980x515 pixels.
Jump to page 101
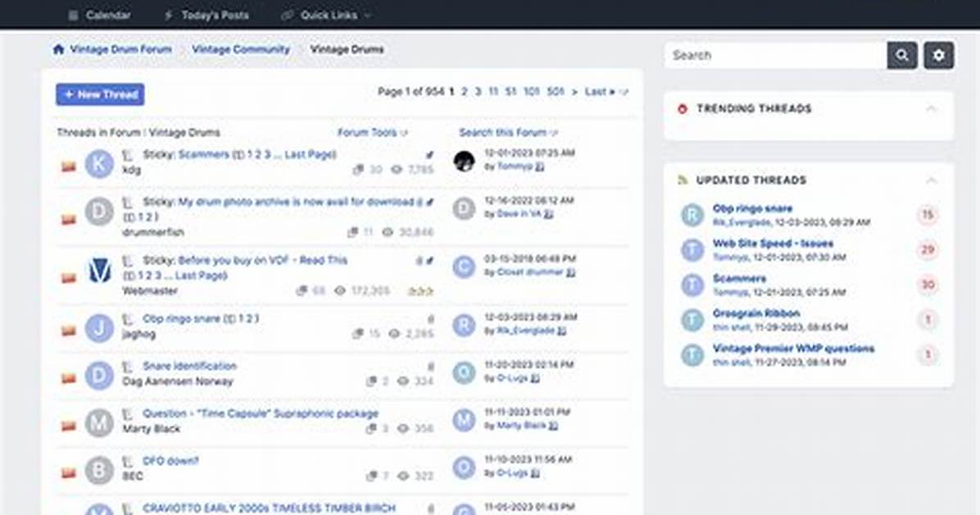coord(531,92)
